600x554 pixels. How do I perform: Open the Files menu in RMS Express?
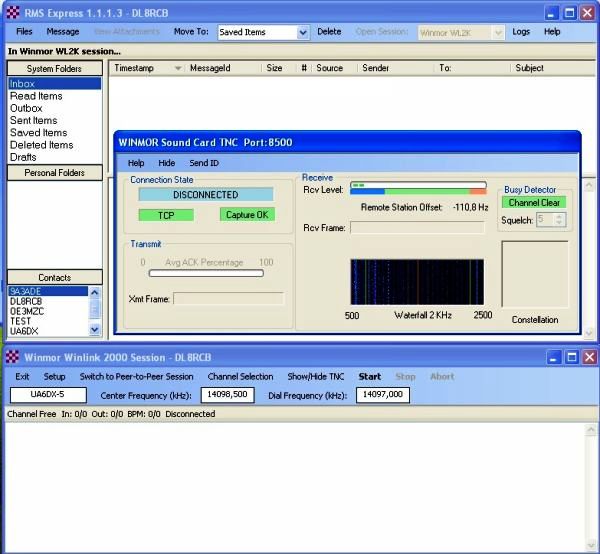tap(24, 32)
